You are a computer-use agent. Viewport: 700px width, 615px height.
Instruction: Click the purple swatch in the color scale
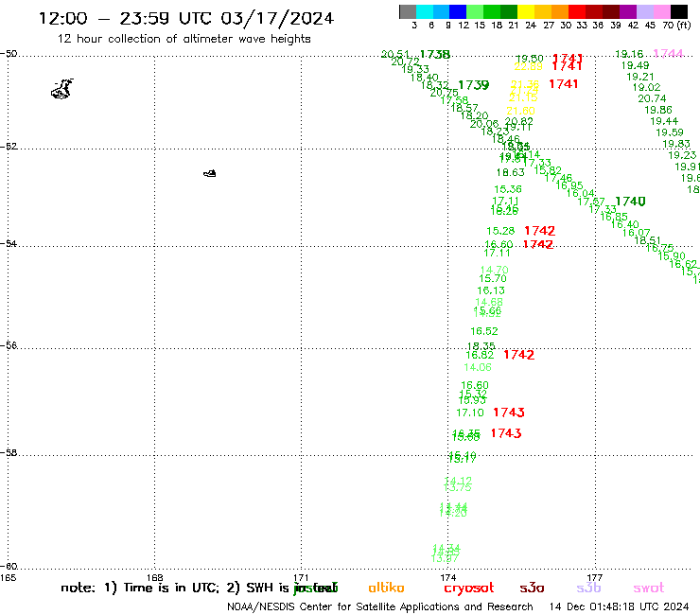tap(628, 11)
